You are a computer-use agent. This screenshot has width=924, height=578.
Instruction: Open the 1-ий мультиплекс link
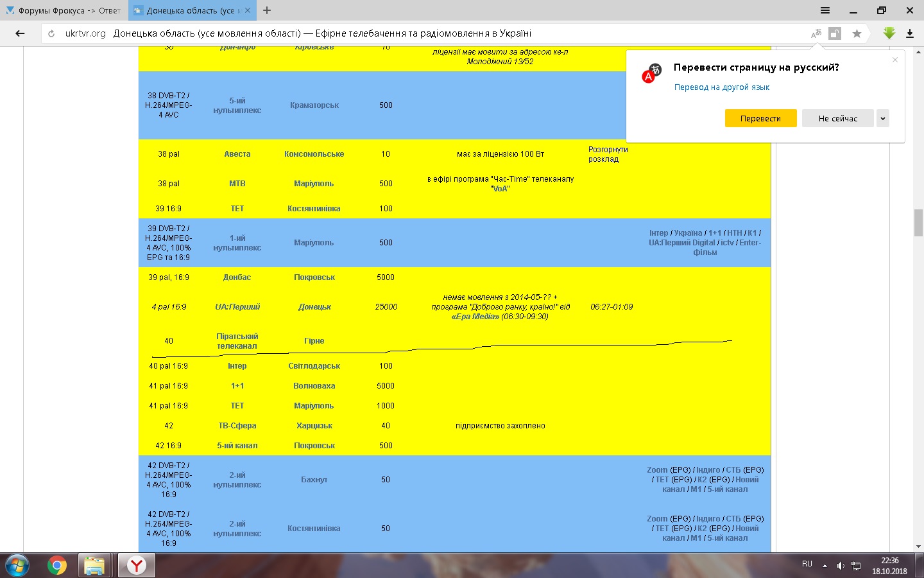[x=237, y=243]
